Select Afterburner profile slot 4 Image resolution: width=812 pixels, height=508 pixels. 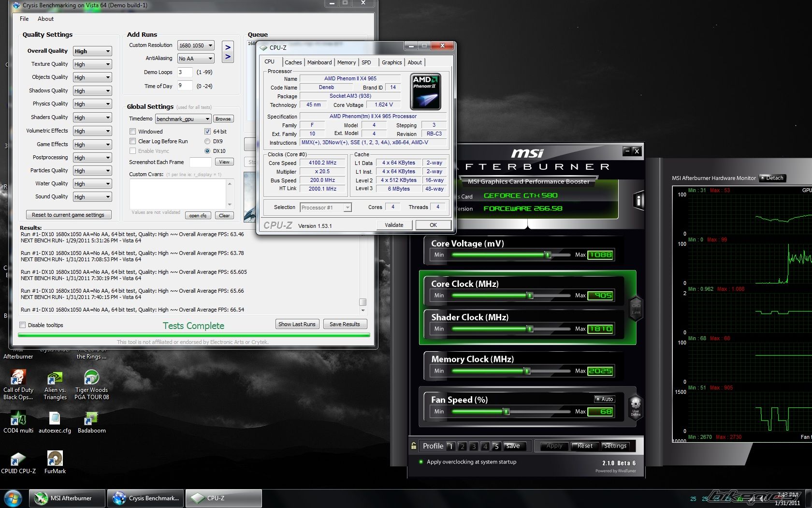tap(485, 446)
